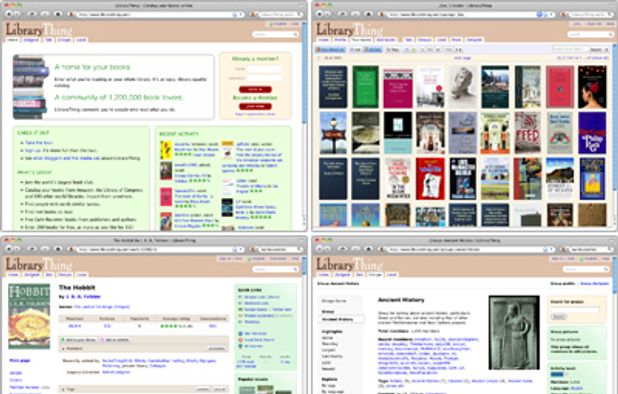Click the site search box in the home window
Image resolution: width=618 pixels, height=394 pixels.
tap(275, 35)
